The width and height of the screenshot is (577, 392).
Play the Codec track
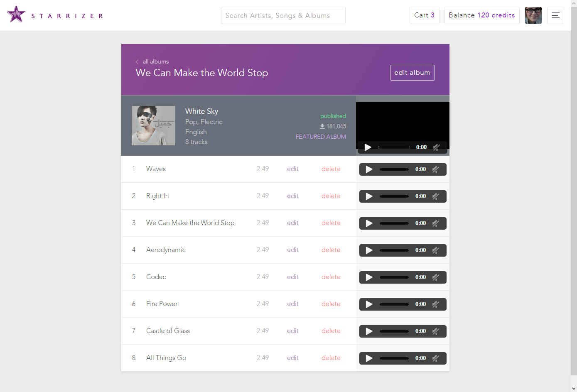(x=369, y=277)
